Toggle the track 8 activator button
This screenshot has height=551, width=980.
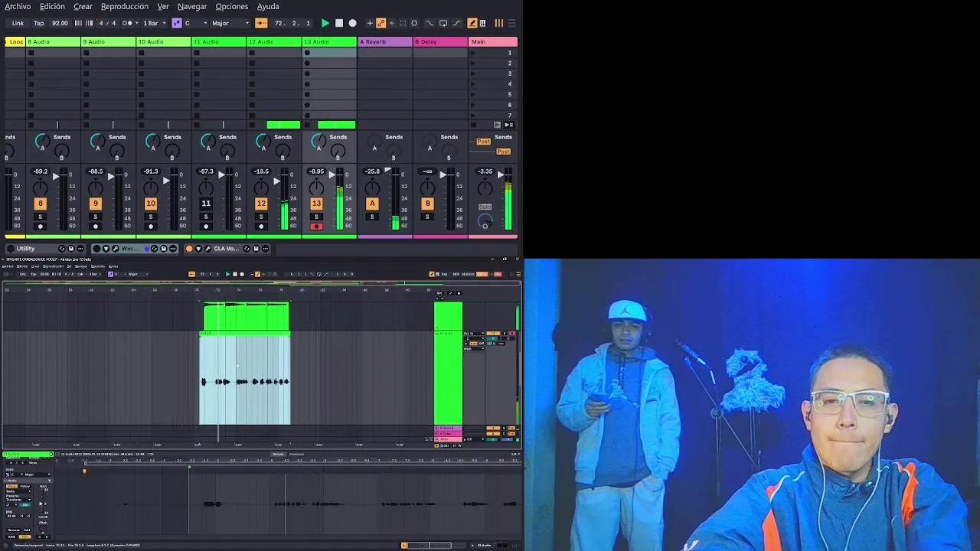41,204
